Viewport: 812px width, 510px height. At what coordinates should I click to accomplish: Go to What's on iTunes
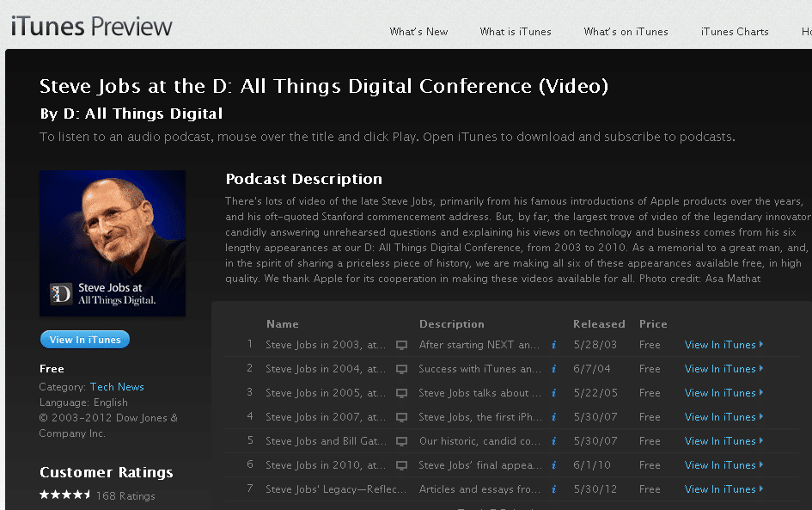tap(626, 32)
